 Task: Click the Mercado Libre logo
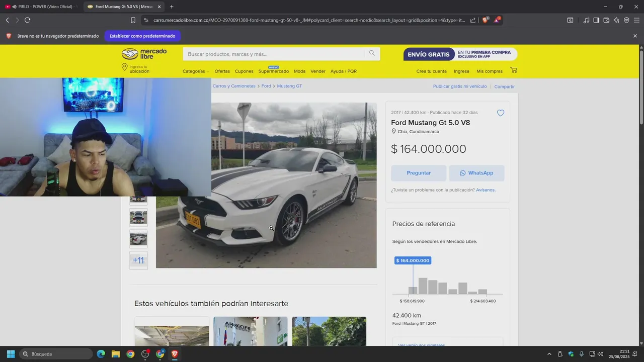(144, 54)
